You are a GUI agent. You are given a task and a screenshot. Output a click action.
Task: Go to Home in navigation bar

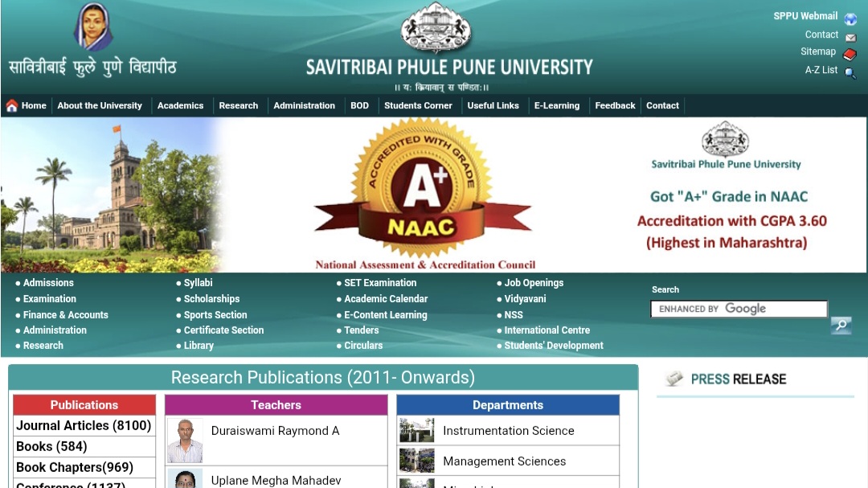(34, 105)
